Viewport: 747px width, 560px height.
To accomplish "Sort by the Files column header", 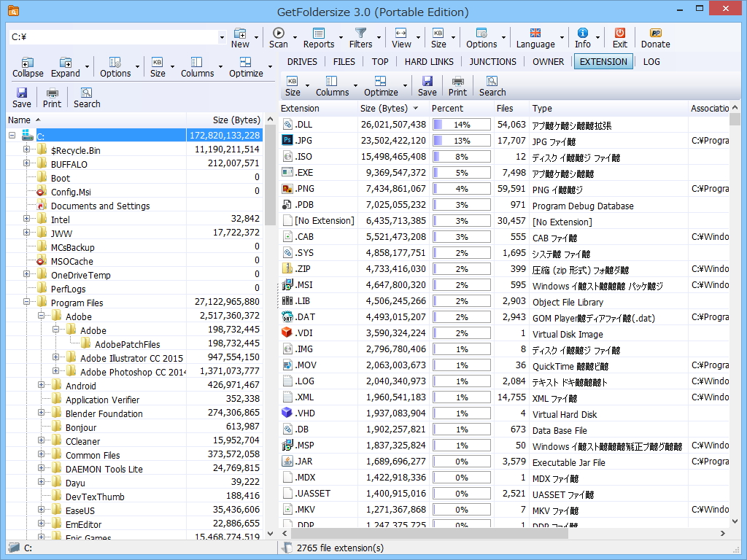I will pyautogui.click(x=511, y=108).
